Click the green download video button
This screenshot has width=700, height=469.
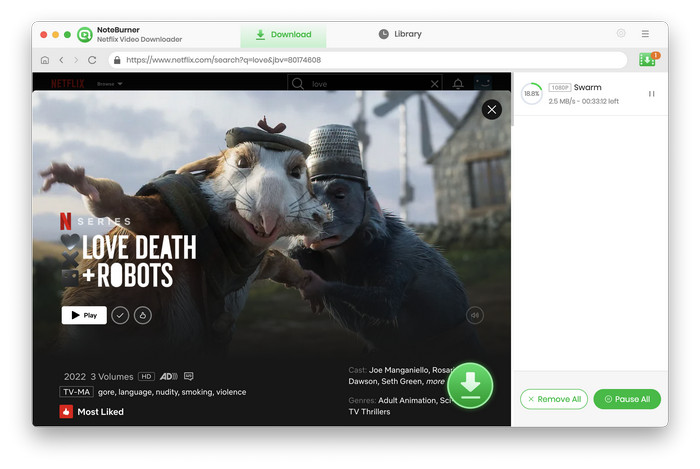[x=470, y=386]
